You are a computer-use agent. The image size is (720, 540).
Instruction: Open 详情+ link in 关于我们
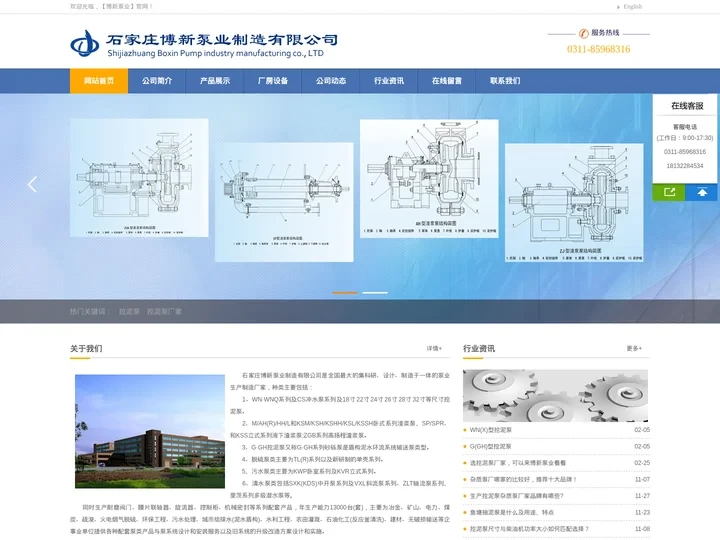[x=434, y=349]
